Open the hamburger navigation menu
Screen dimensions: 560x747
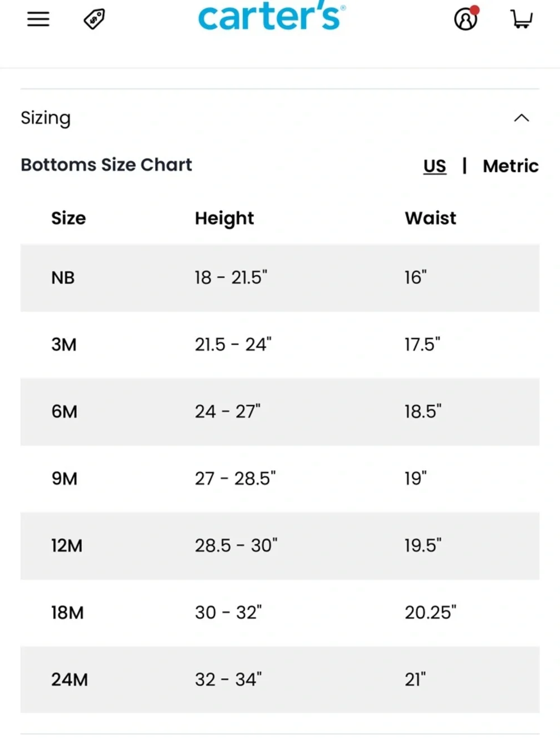tap(38, 19)
